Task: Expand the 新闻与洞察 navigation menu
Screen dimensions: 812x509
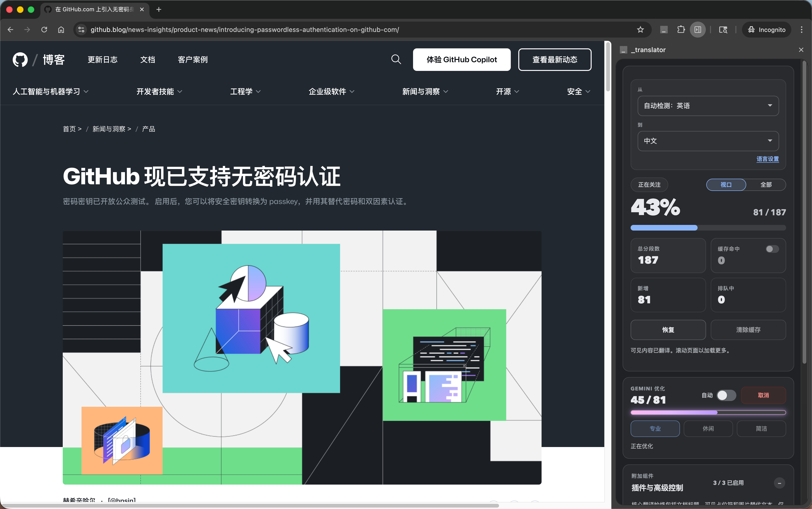Action: click(425, 92)
